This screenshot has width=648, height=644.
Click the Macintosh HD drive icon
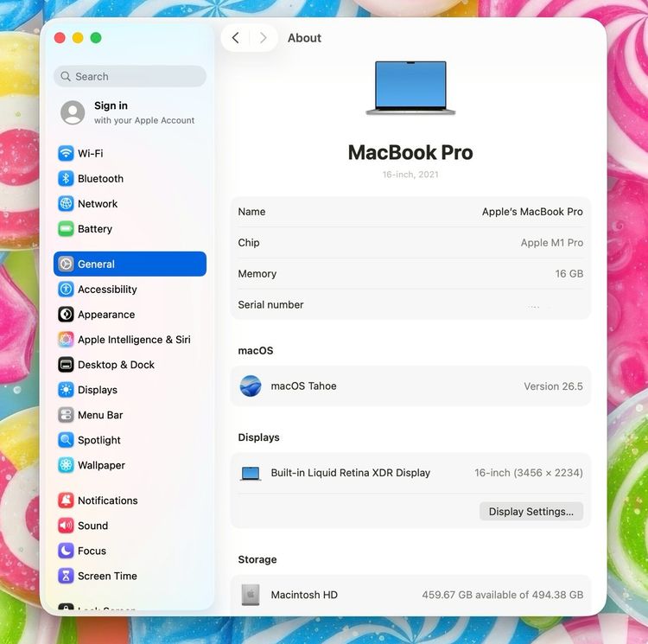pos(251,595)
